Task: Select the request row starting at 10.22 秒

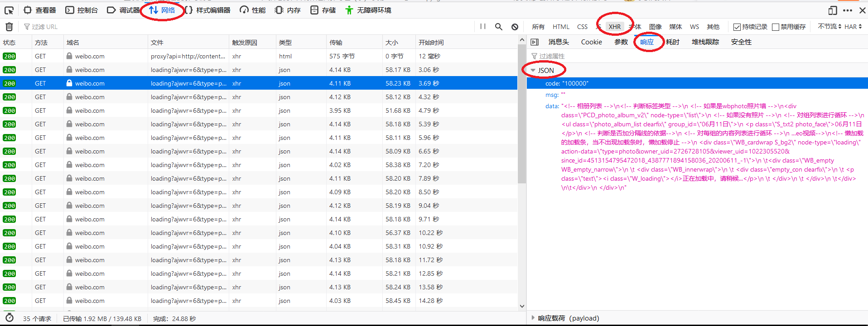Action: 258,233
